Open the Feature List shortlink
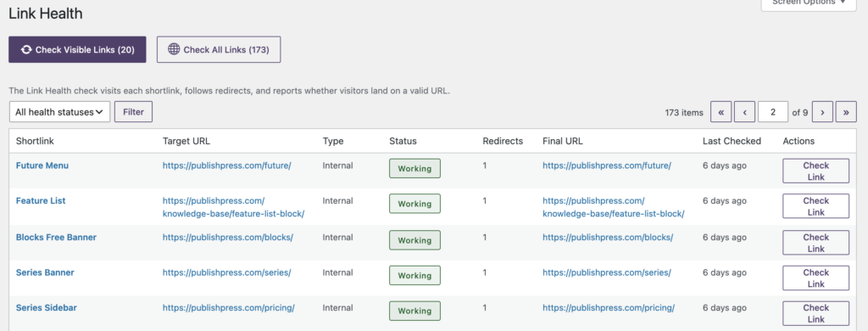The height and width of the screenshot is (331, 868). pos(41,200)
